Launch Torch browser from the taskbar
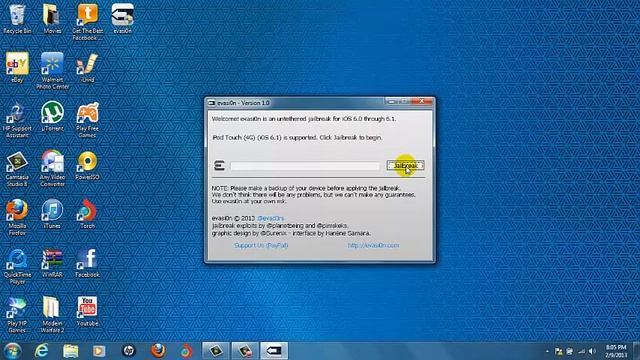This screenshot has width=640, height=360. (x=187, y=351)
